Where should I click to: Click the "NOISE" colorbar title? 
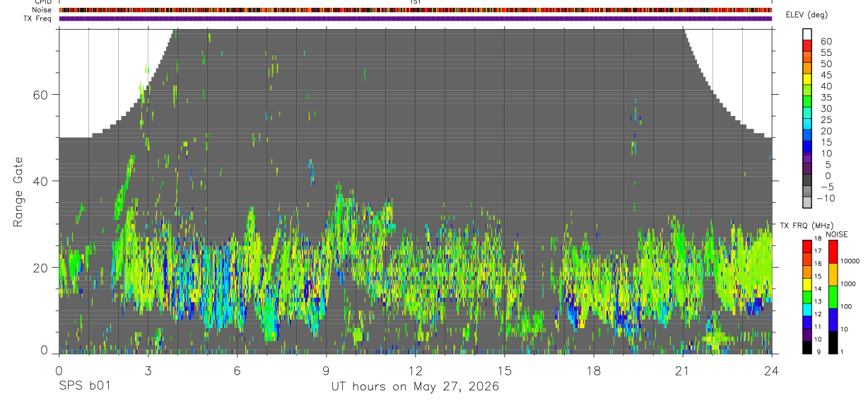point(836,234)
